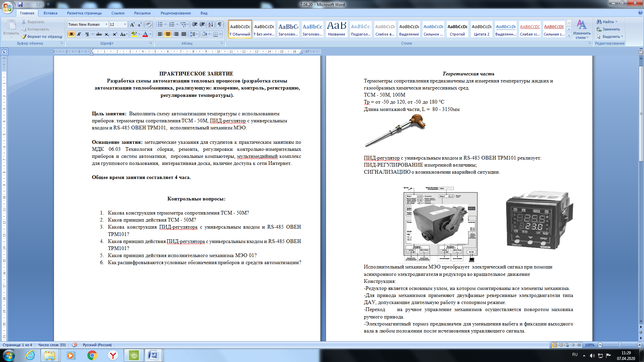The height and width of the screenshot is (362, 644).
Task: Decrease font size with shrink-font icon
Action: 140,24
